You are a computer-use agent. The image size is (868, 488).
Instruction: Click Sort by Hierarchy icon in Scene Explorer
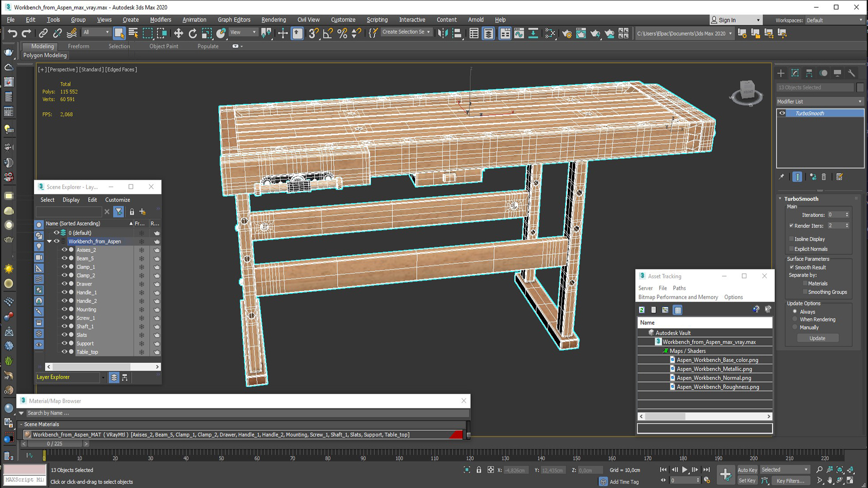point(125,377)
